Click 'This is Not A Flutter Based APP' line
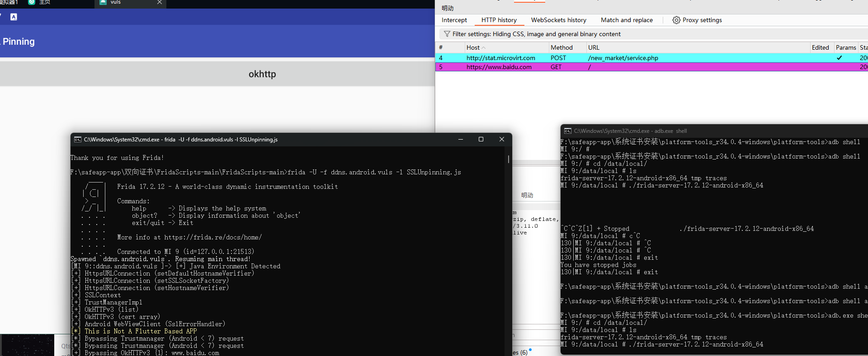This screenshot has width=868, height=356. coord(135,331)
